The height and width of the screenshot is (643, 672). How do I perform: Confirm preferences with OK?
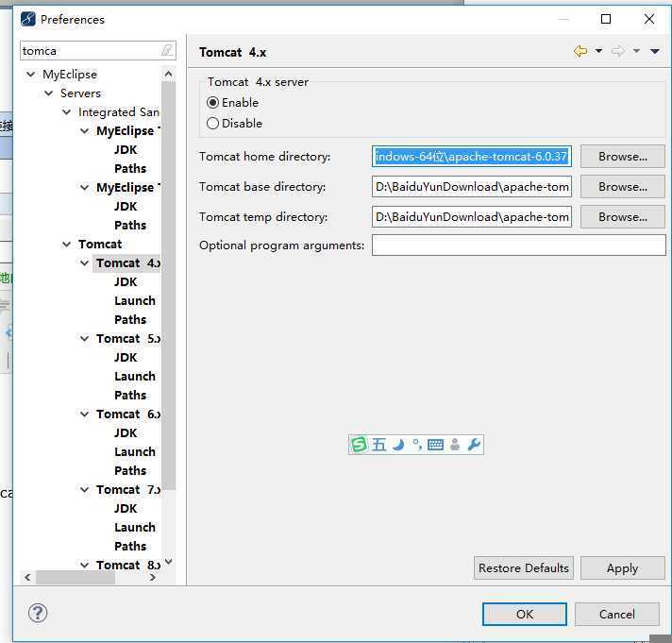pyautogui.click(x=525, y=614)
